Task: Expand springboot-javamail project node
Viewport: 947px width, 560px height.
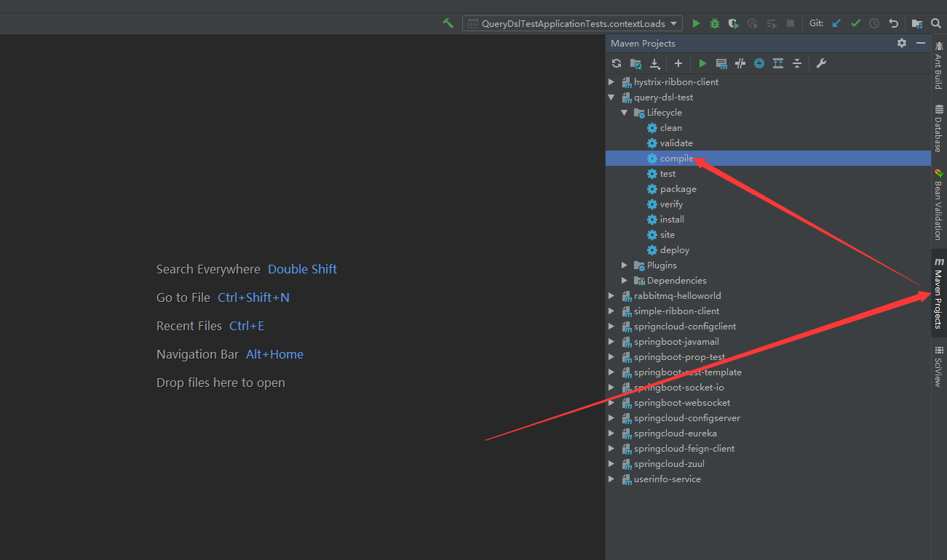Action: 611,342
